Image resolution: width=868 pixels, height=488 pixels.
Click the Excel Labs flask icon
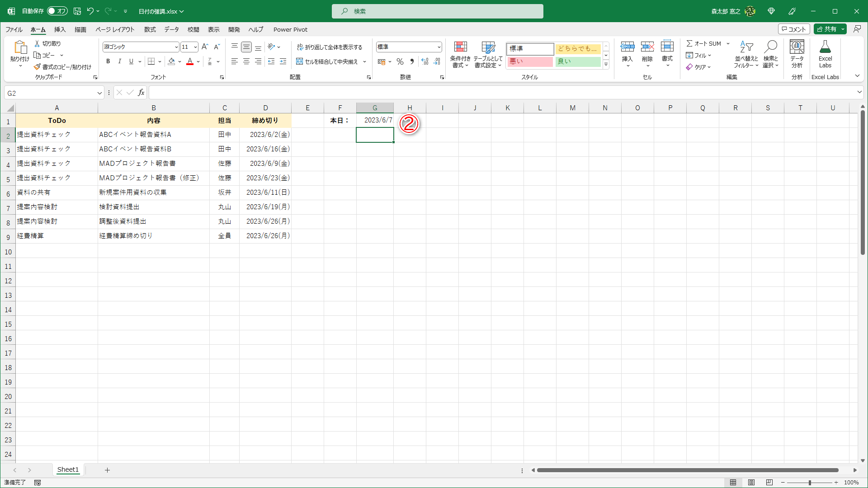(x=825, y=47)
